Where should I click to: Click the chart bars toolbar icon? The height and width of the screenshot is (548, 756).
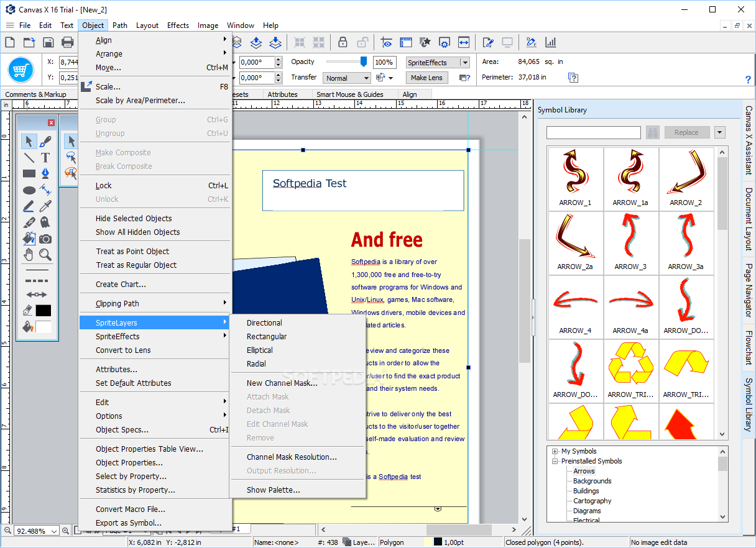pyautogui.click(x=550, y=42)
